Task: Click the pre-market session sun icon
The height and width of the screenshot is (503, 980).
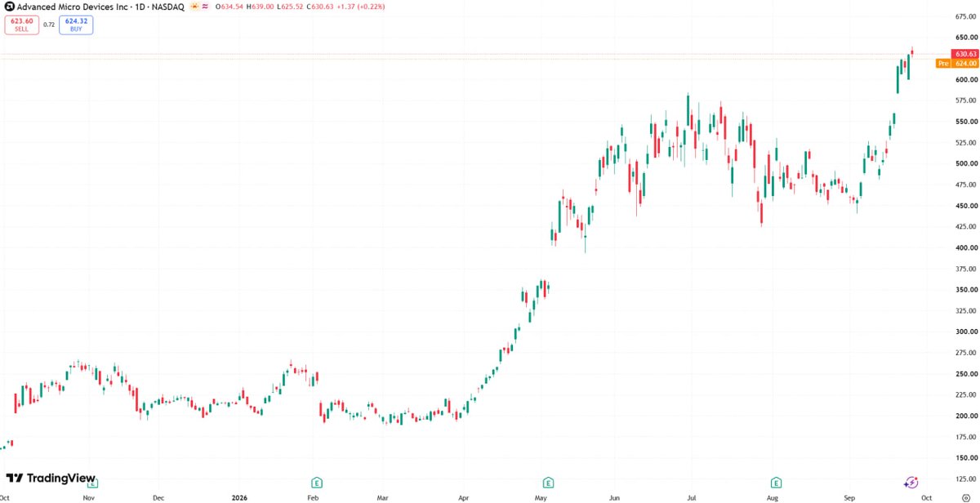Action: pyautogui.click(x=194, y=7)
